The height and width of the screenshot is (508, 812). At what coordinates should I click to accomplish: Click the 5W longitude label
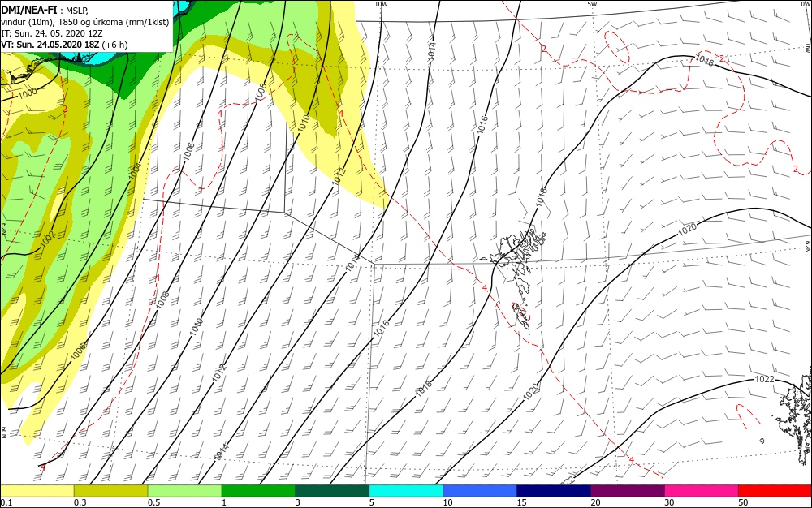point(592,4)
